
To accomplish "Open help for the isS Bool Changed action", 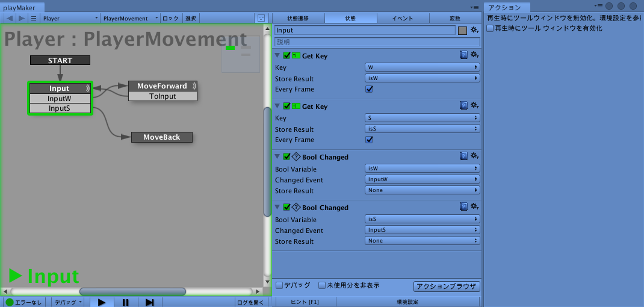I will 463,206.
